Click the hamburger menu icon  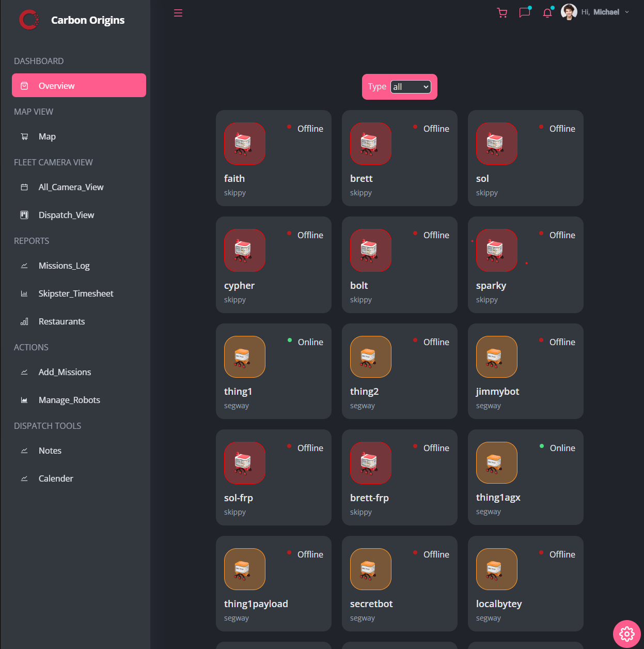[x=178, y=13]
